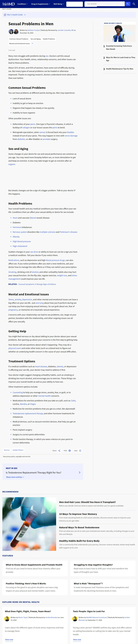Jump to Common Sexual Problems section tag
Screen dimensions: 138x644
(19, 39)
